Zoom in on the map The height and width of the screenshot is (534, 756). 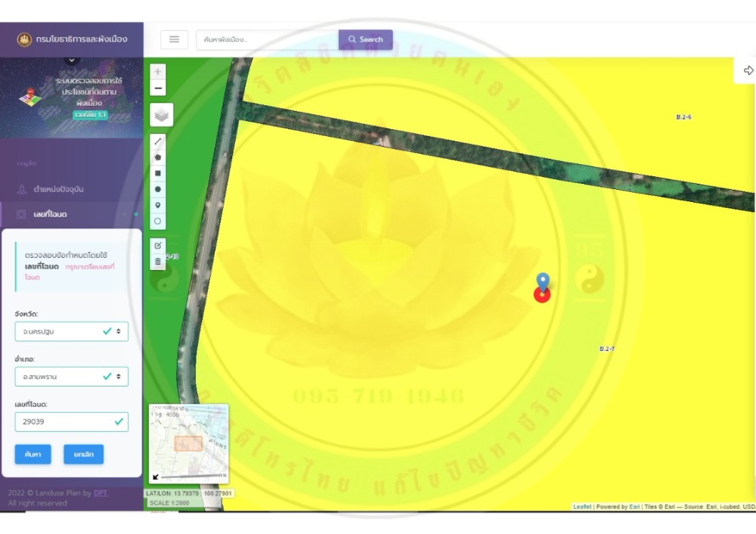click(157, 72)
